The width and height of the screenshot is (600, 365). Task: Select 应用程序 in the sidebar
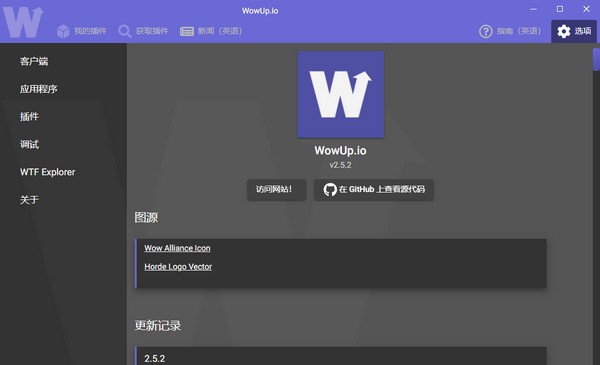[x=39, y=89]
